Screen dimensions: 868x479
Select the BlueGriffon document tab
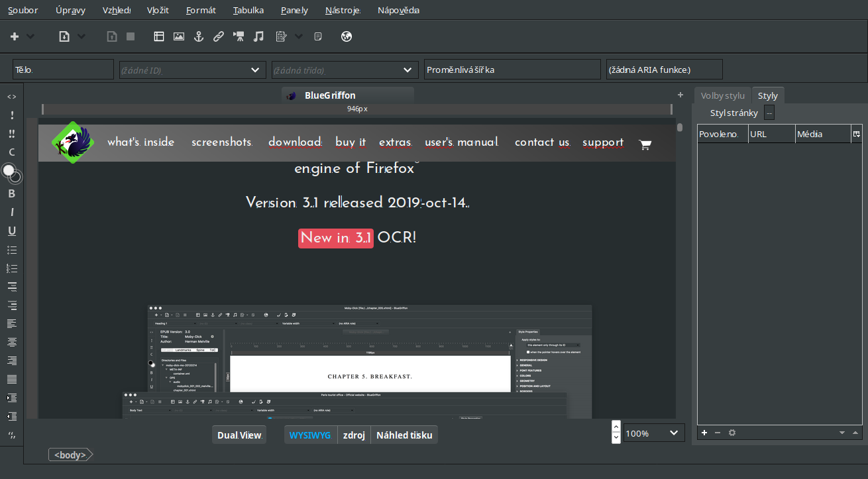click(x=348, y=95)
